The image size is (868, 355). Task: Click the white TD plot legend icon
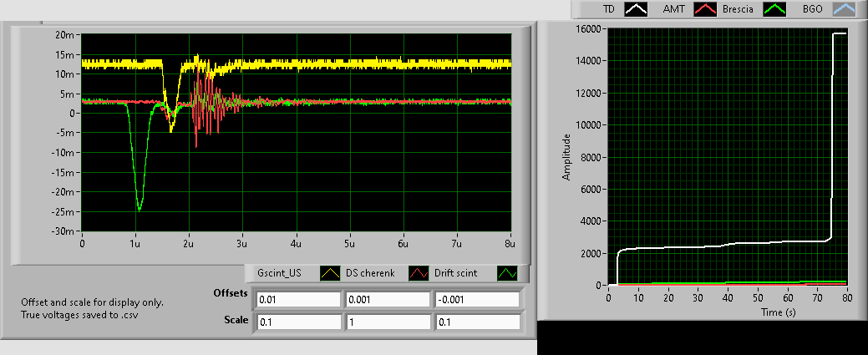(x=637, y=8)
